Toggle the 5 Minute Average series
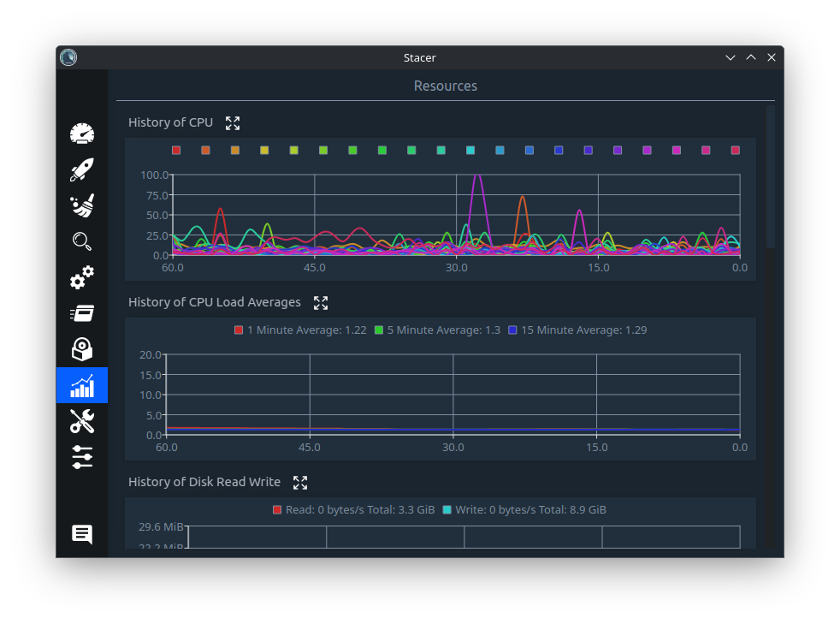 pos(436,330)
